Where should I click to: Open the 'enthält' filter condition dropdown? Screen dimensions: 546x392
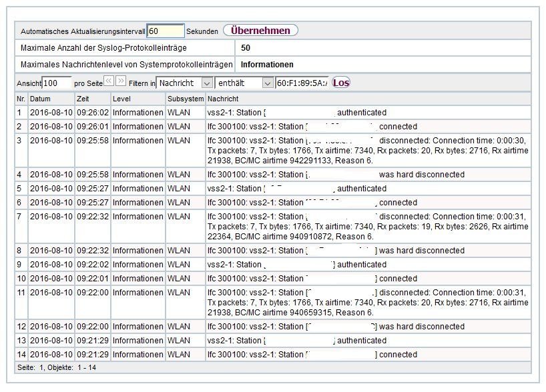(x=244, y=83)
